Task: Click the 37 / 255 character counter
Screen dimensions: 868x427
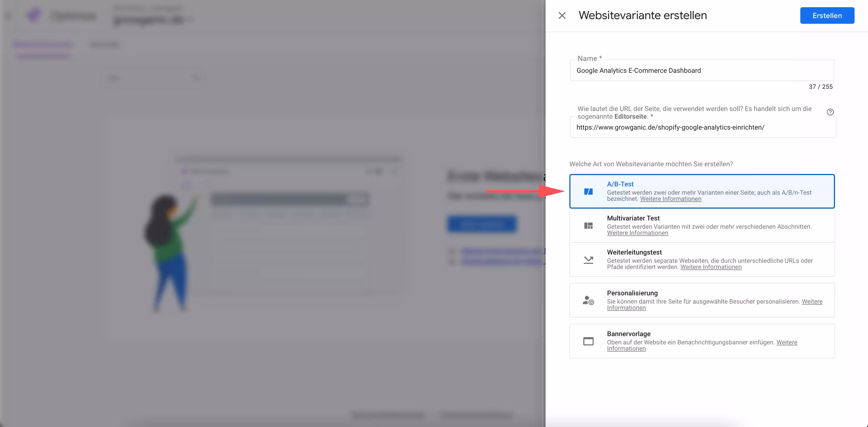Action: click(x=820, y=86)
